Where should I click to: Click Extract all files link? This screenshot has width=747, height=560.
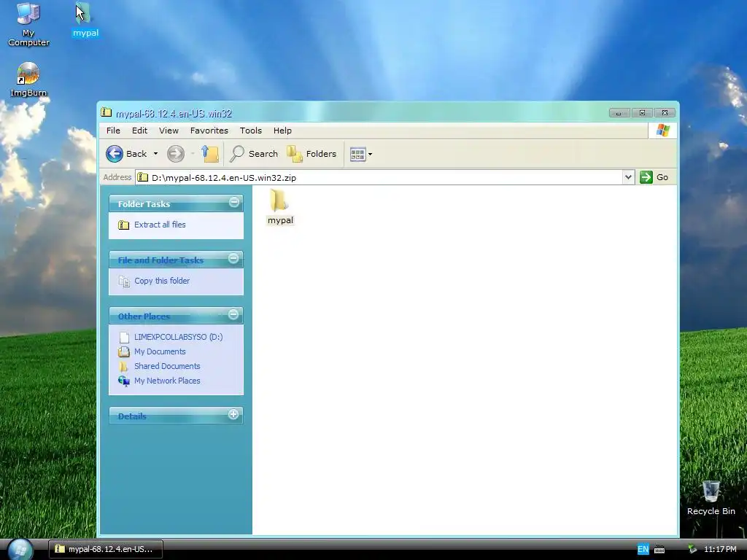click(x=160, y=225)
